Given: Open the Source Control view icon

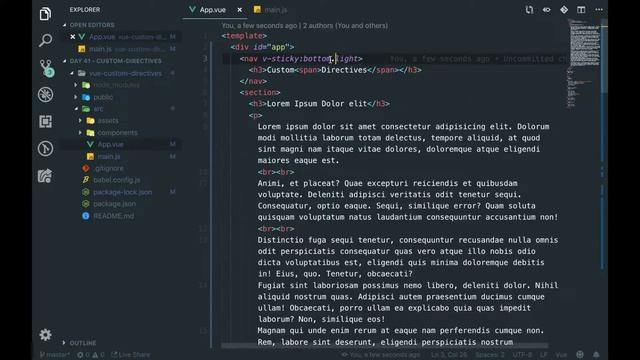Looking at the screenshot, I should tap(47, 68).
